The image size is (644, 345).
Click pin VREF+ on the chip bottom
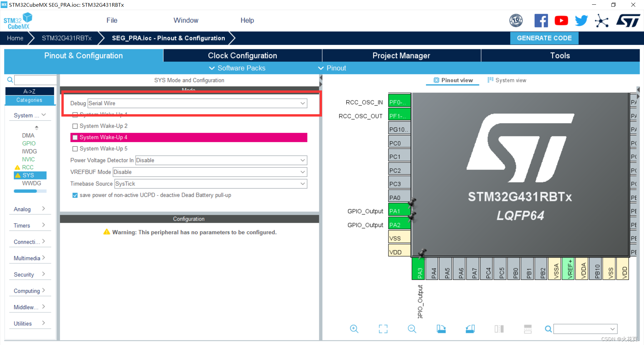(569, 269)
